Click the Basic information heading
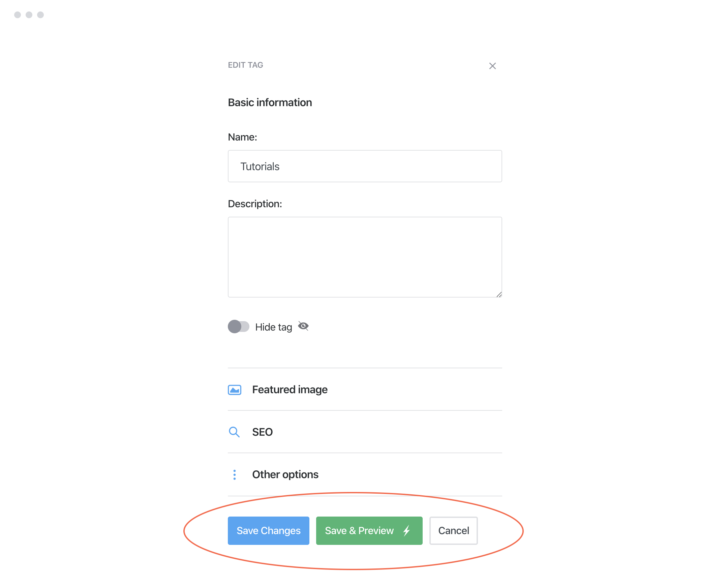This screenshot has height=588, width=728. [x=270, y=102]
